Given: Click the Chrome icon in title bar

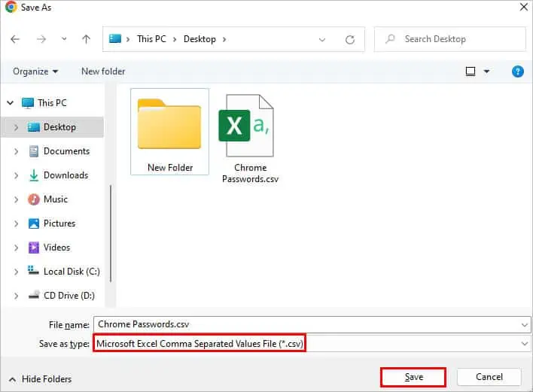Looking at the screenshot, I should coord(11,7).
